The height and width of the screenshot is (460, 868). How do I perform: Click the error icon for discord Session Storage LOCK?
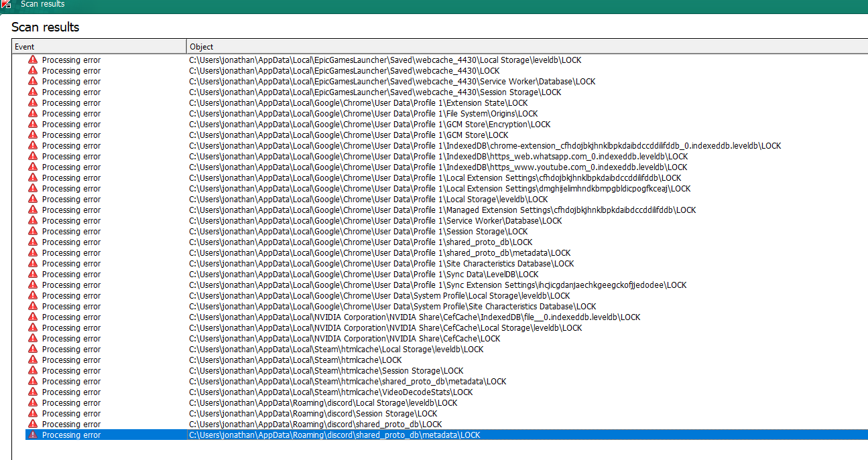33,413
